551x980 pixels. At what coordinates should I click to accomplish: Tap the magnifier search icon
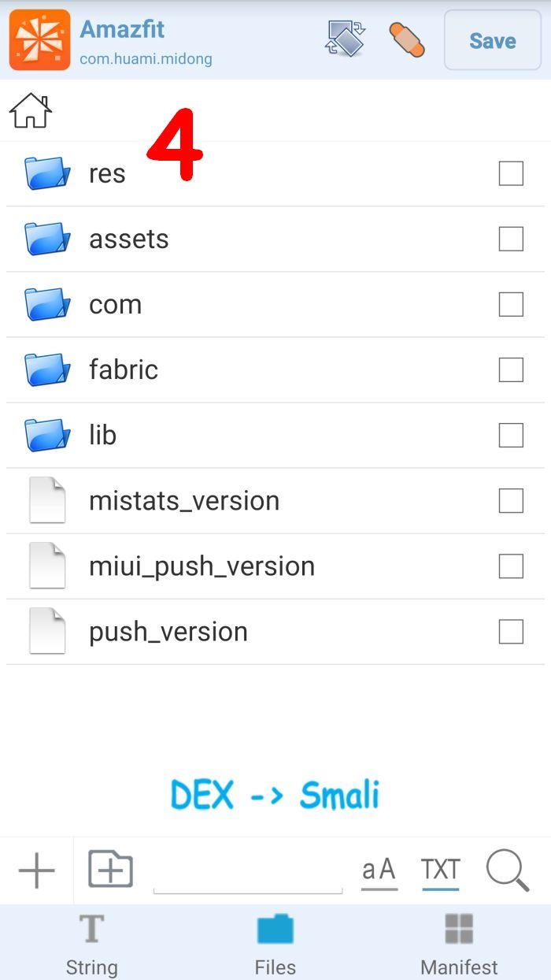pyautogui.click(x=507, y=870)
